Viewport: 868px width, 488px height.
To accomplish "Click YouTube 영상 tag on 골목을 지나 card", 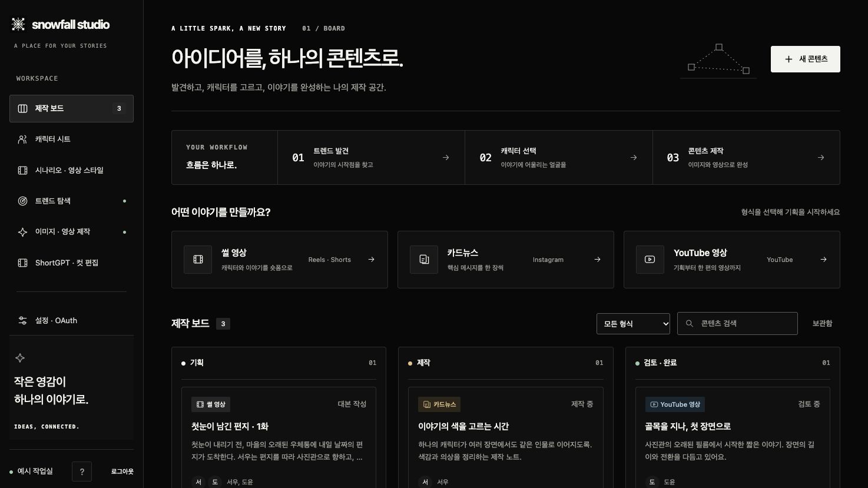I will pyautogui.click(x=675, y=404).
